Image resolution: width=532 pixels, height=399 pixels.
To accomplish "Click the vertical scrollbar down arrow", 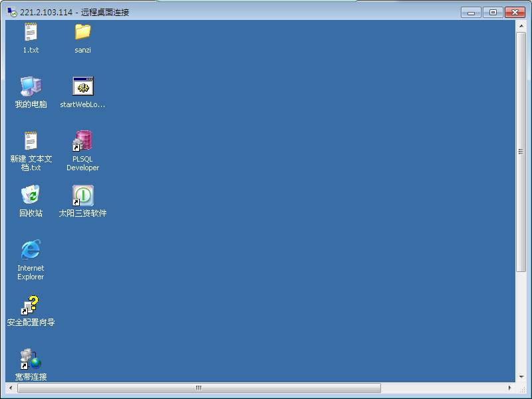I will 521,376.
